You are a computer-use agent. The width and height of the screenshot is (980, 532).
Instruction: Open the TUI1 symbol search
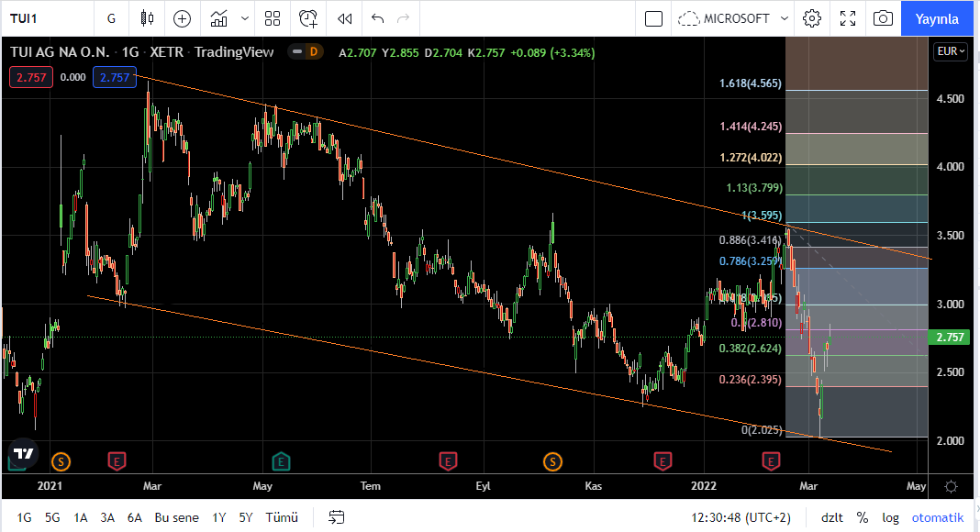pyautogui.click(x=24, y=18)
